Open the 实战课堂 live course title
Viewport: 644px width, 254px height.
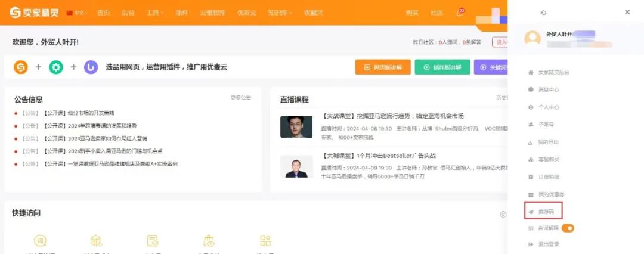pos(394,116)
